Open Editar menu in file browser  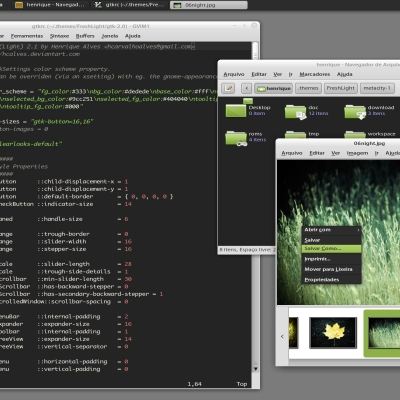click(x=259, y=74)
